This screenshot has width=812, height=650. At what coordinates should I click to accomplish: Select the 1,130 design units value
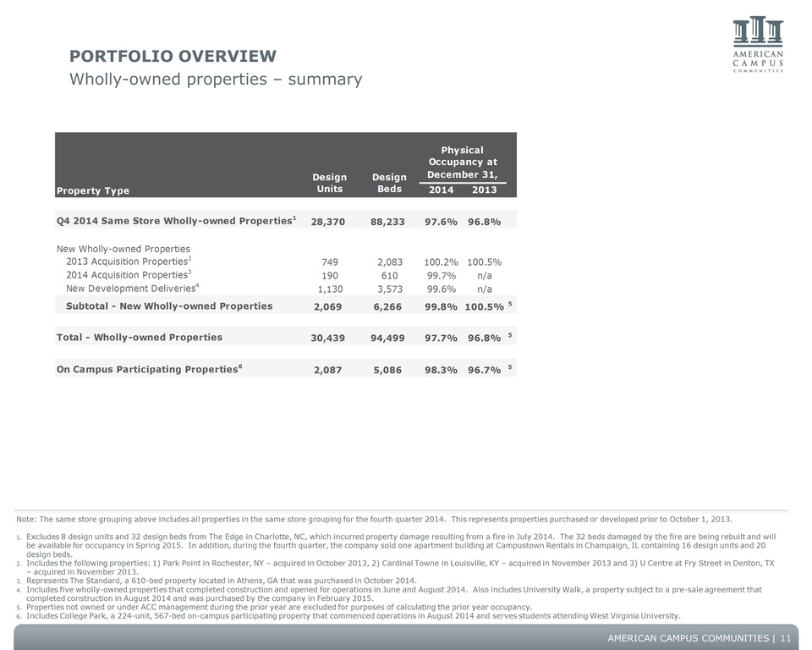(x=330, y=289)
